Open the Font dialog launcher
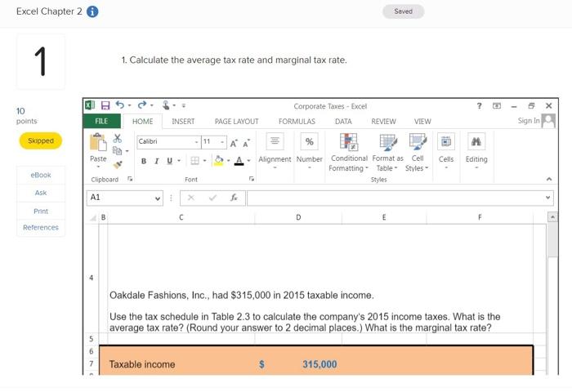 pos(252,179)
